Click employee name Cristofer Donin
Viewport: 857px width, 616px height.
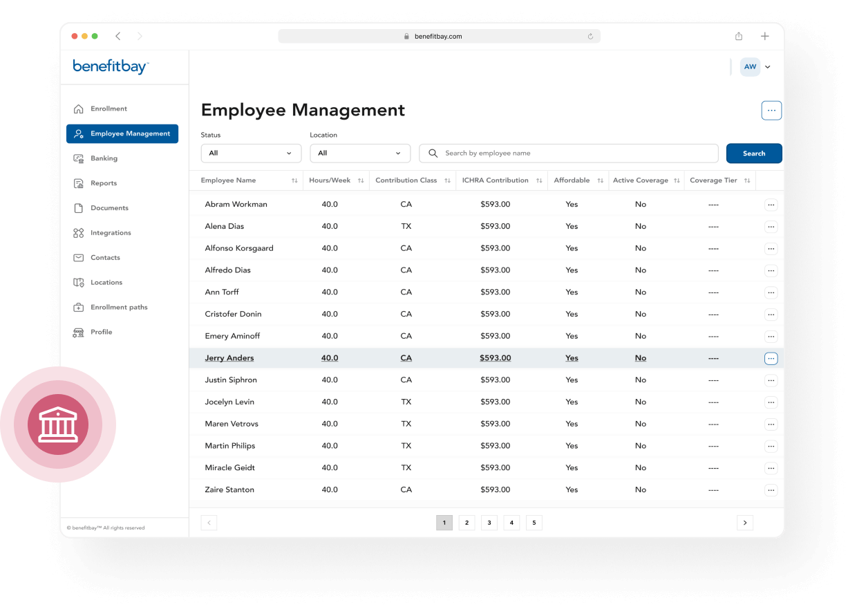tap(233, 314)
